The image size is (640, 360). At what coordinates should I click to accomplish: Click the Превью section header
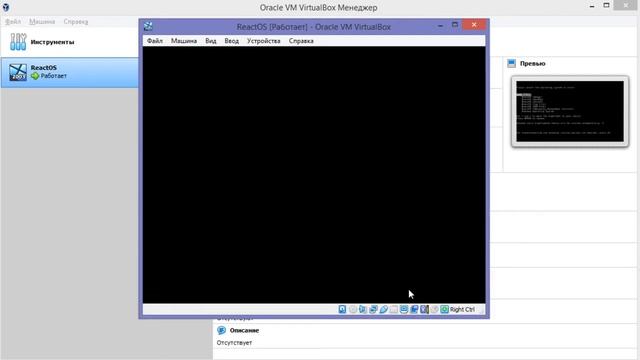(533, 63)
